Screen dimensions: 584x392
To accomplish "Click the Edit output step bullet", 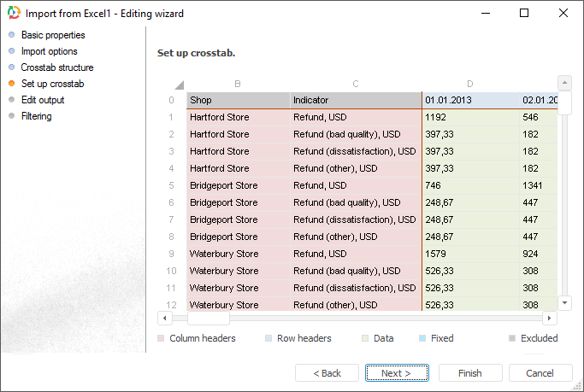I will tap(12, 100).
